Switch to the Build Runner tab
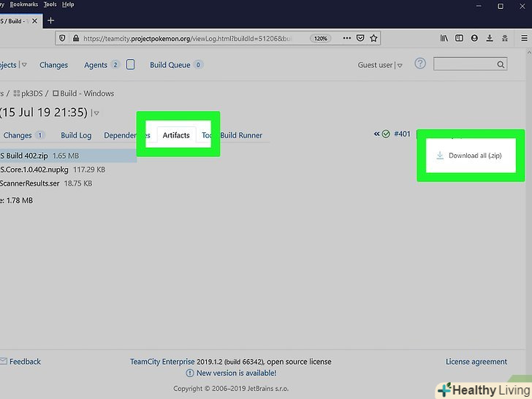This screenshot has width=532, height=399. (x=241, y=135)
